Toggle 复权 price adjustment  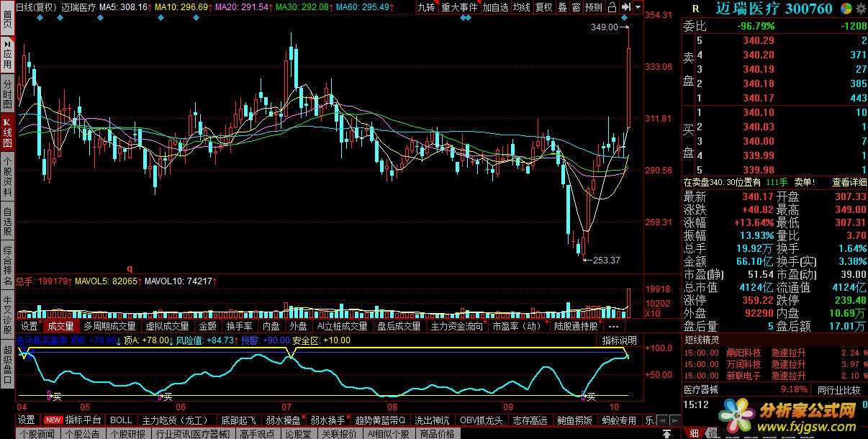pos(543,7)
